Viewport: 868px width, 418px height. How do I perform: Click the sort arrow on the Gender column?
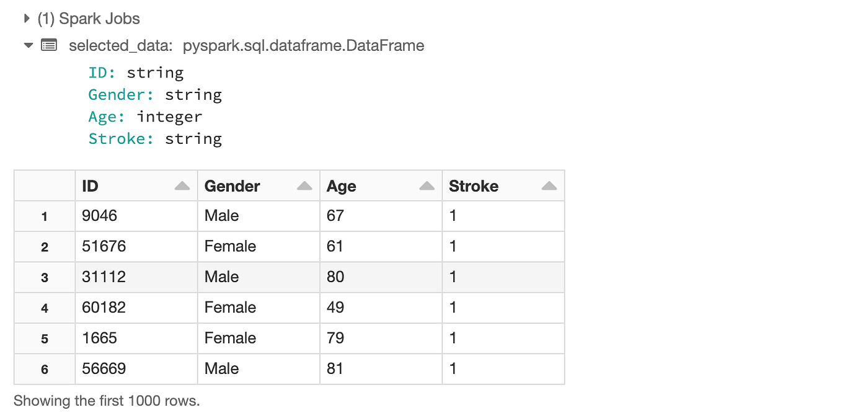(x=304, y=185)
